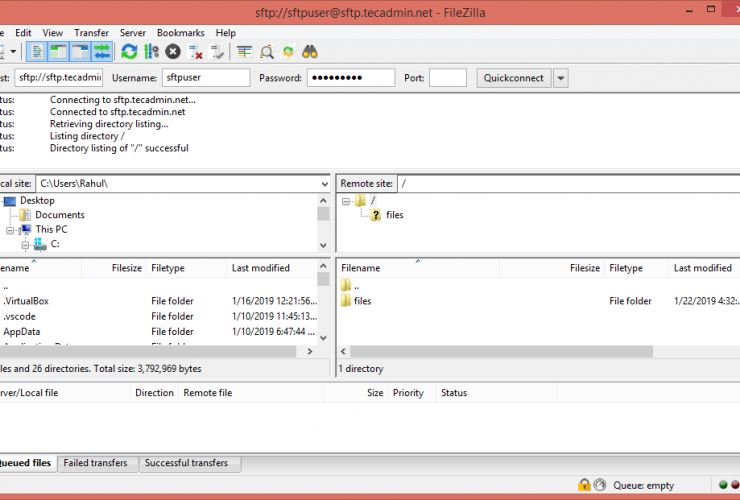
Task: Toggle transfer queue display
Action: click(101, 51)
